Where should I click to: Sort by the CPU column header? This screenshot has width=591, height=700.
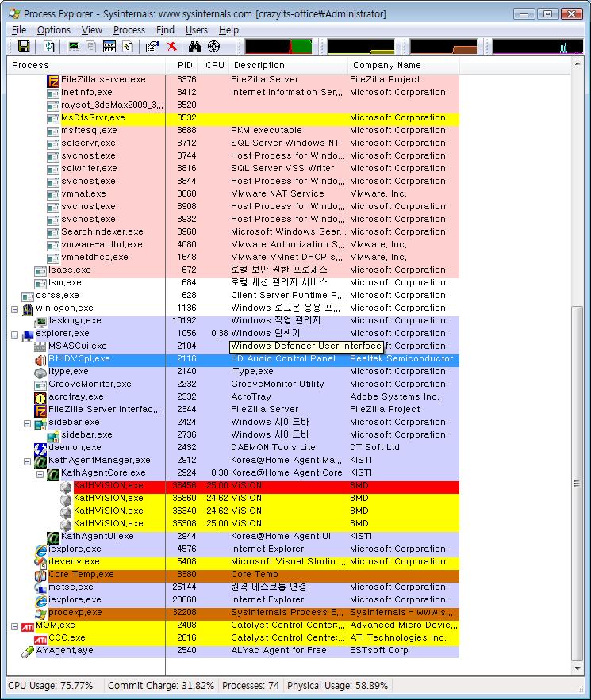point(214,65)
